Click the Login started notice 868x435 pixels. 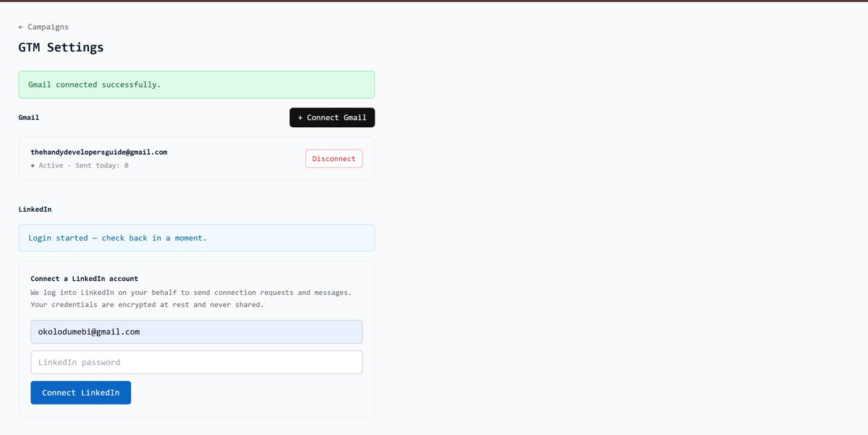(x=196, y=238)
